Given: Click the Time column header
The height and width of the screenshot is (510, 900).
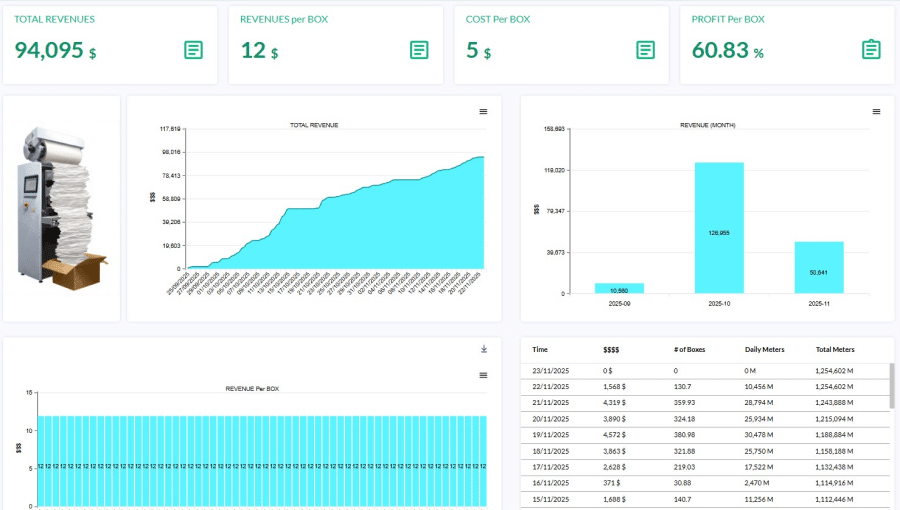Looking at the screenshot, I should (540, 350).
